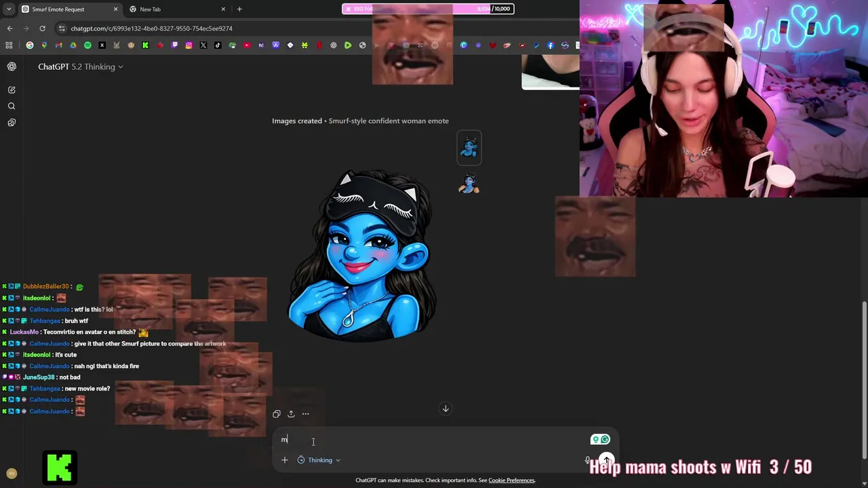Open the TikTok bookmark icon

218,45
